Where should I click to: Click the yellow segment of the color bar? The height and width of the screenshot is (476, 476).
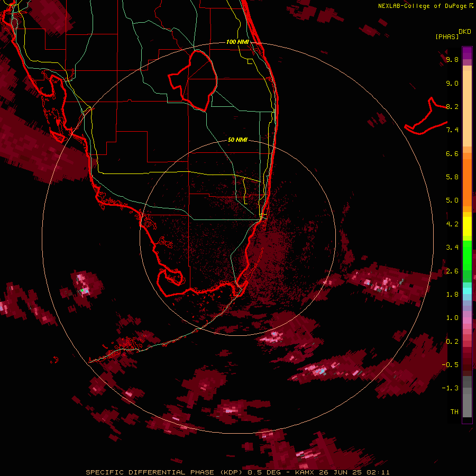click(467, 226)
